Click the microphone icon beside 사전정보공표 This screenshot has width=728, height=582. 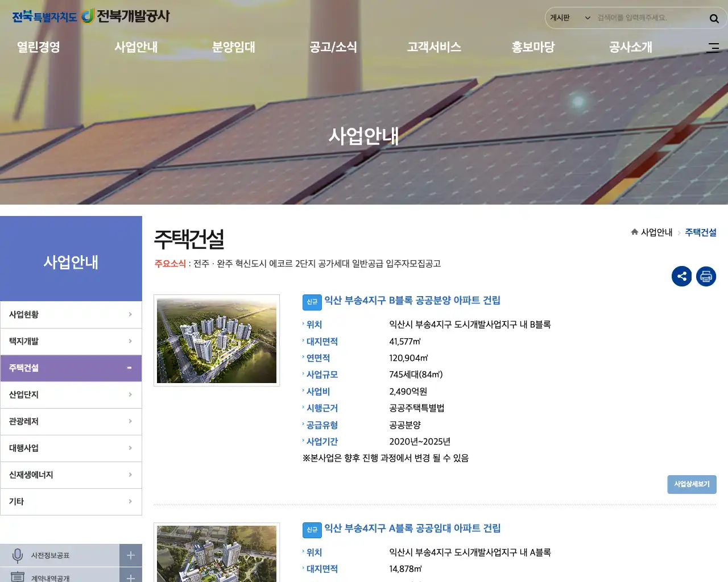coord(18,555)
